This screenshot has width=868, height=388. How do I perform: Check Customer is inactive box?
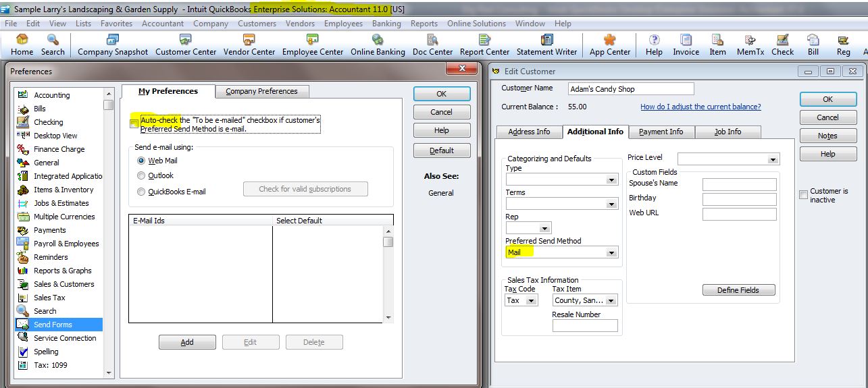(804, 195)
